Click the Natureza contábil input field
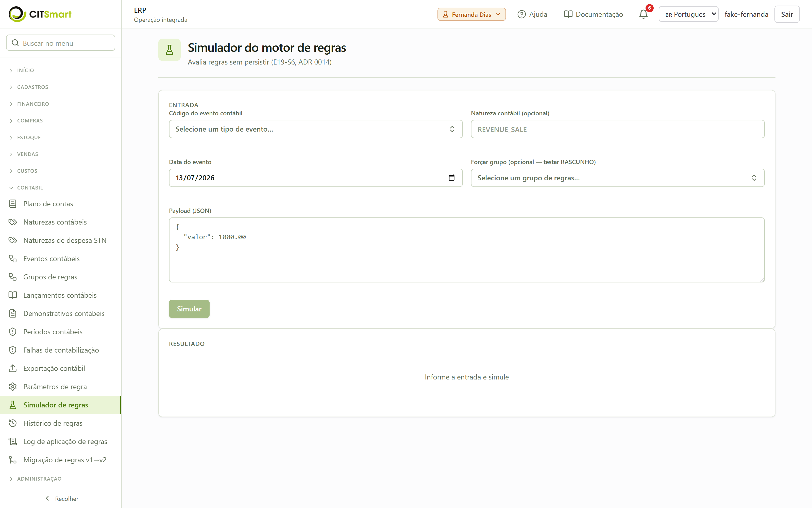Viewport: 812px width, 508px height. point(617,129)
